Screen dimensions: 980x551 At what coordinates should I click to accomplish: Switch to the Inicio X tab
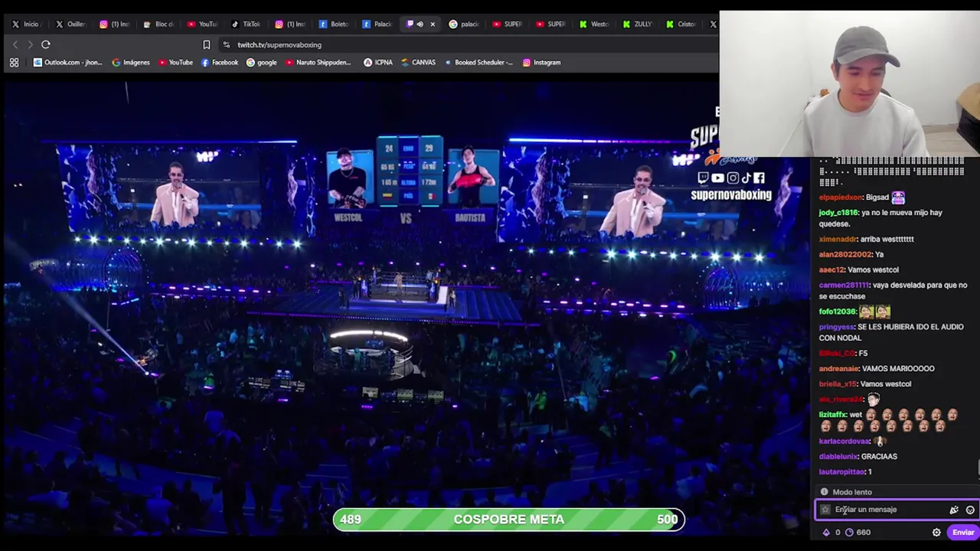(27, 24)
